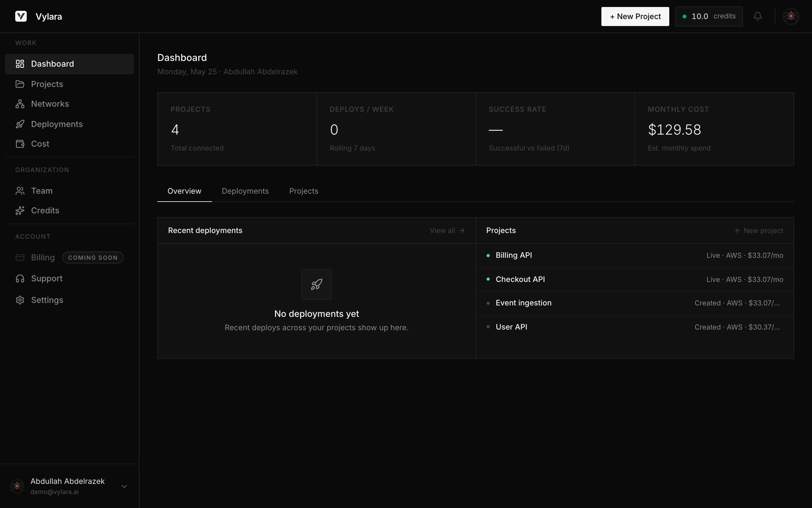Screen dimensions: 812x508
Task: Click the Cost wallet icon in sidebar
Action: pyautogui.click(x=20, y=144)
